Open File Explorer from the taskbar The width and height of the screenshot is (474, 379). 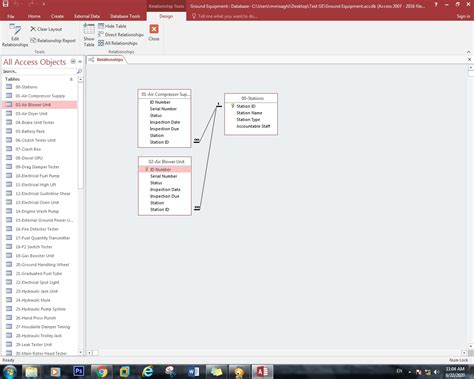click(x=31, y=372)
